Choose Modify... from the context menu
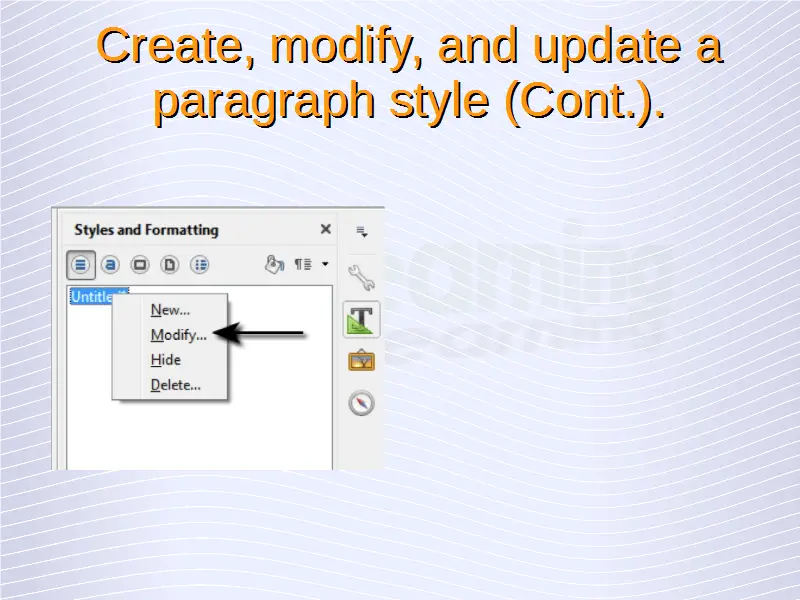800x600 pixels. [x=178, y=335]
